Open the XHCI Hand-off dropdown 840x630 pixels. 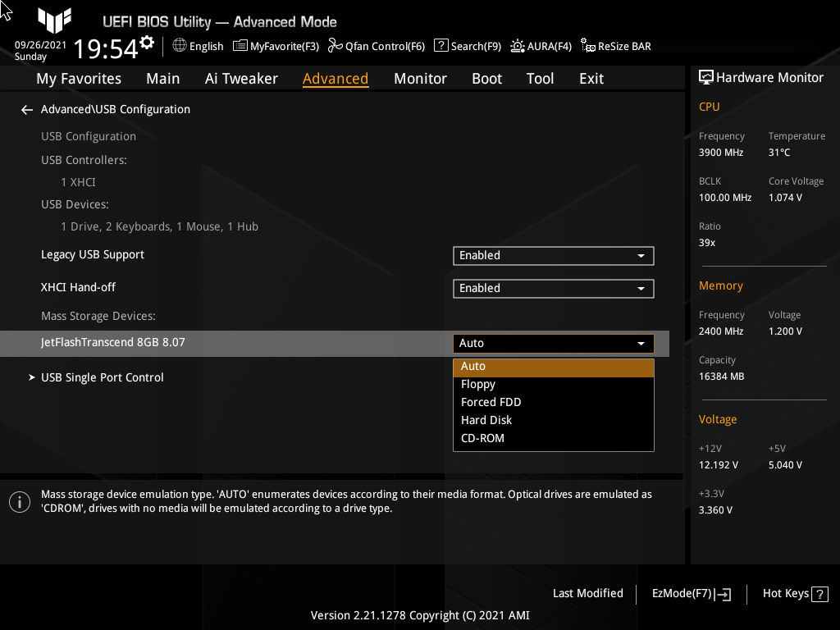(553, 288)
